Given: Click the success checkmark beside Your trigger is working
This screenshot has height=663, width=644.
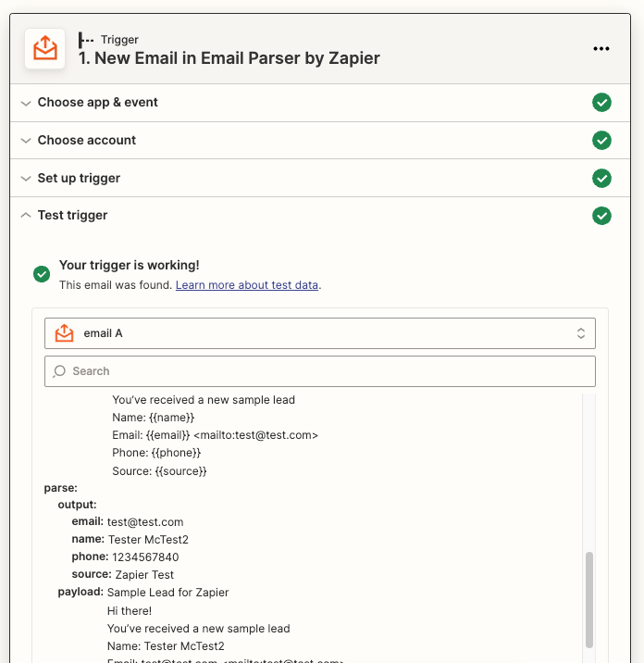Looking at the screenshot, I should pos(42,274).
